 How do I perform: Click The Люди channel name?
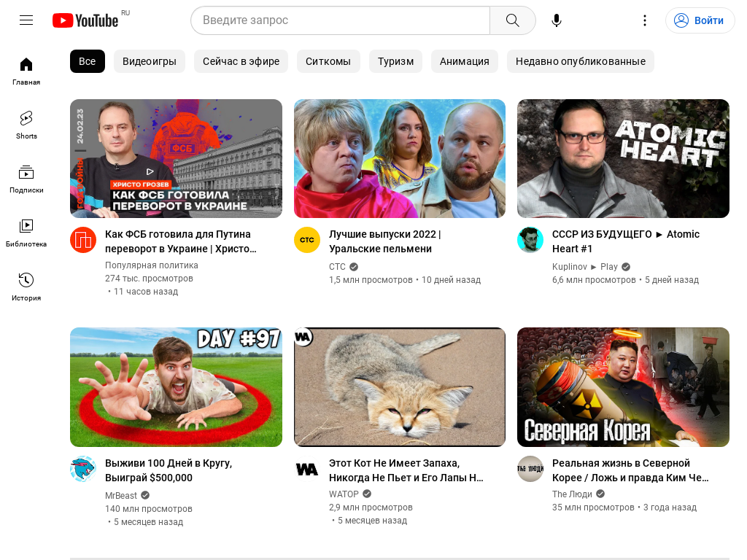coord(572,494)
